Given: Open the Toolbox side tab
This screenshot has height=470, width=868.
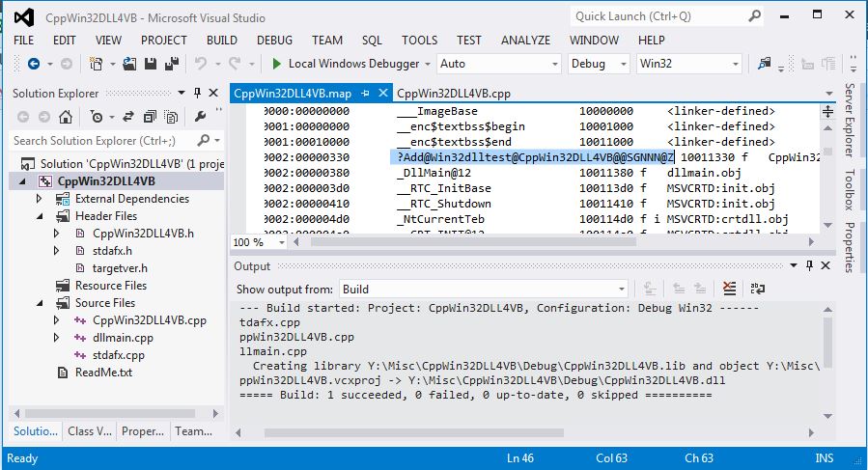Looking at the screenshot, I should (x=850, y=190).
